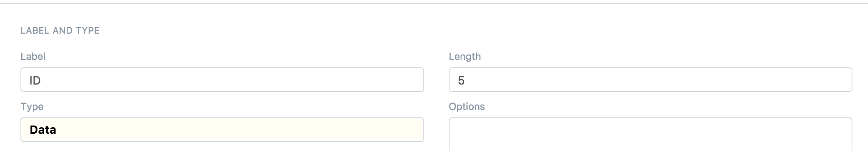This screenshot has height=151, width=868.
Task: Click the middle of Label input box
Action: [x=222, y=80]
